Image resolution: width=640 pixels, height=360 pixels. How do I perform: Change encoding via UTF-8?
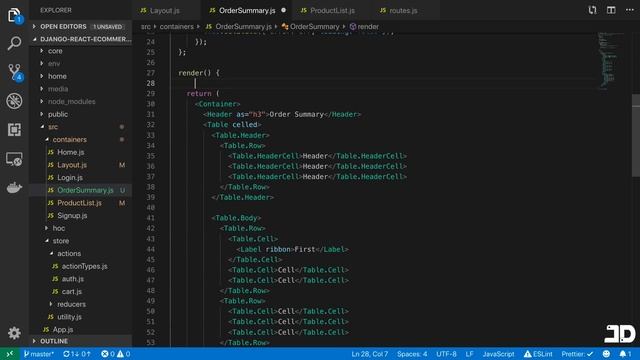pos(446,354)
